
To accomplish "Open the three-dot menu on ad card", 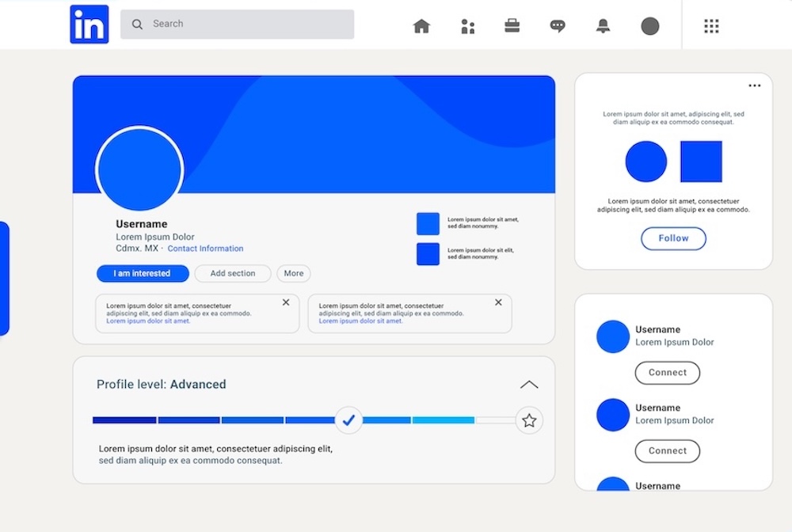I will pyautogui.click(x=754, y=85).
